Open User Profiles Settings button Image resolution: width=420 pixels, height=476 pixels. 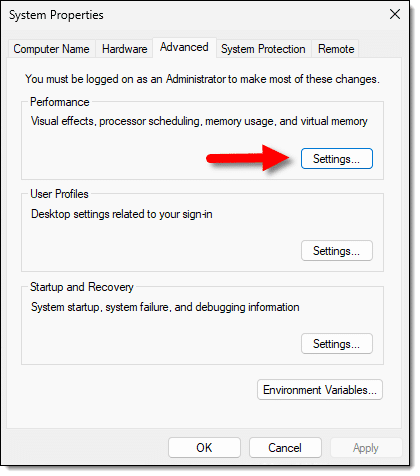pyautogui.click(x=337, y=251)
